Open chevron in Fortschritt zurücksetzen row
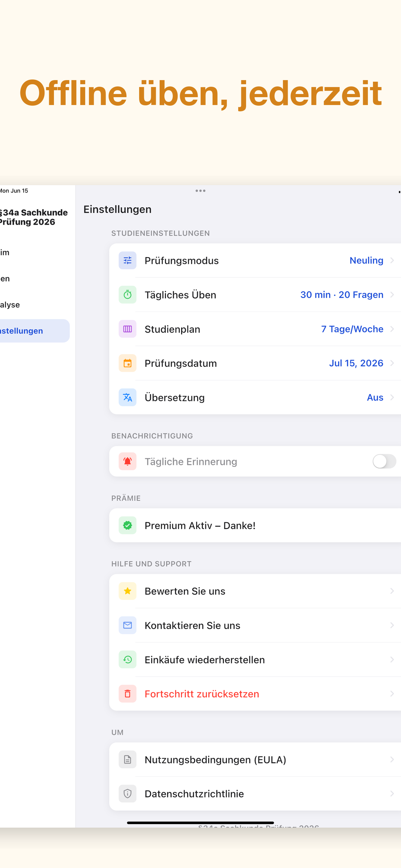Viewport: 401px width, 868px height. (x=392, y=694)
